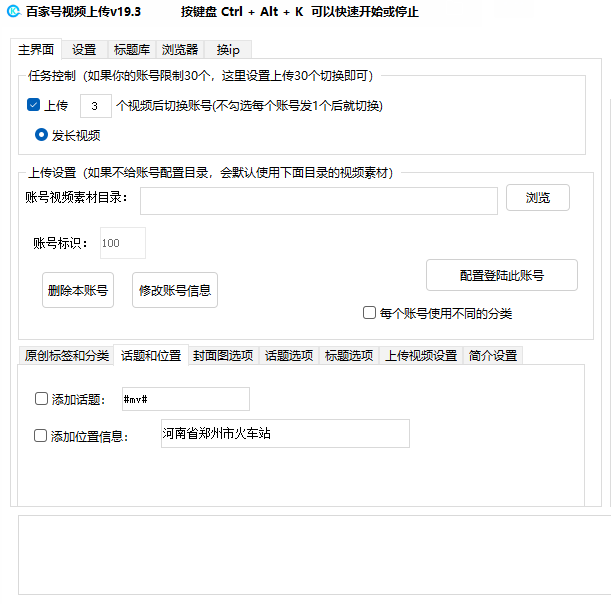This screenshot has height=604, width=611.
Task: Open the 上传视频设置 tab
Action: 421,355
